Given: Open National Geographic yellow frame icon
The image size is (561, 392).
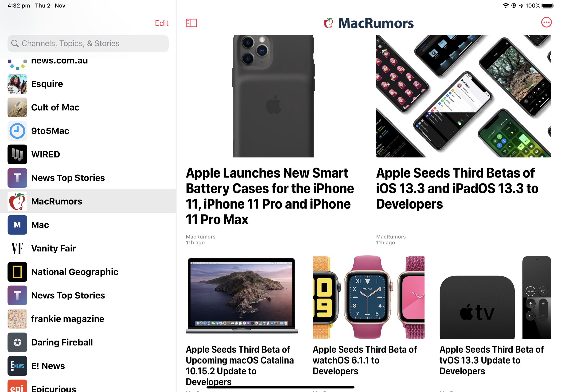Looking at the screenshot, I should tap(17, 272).
